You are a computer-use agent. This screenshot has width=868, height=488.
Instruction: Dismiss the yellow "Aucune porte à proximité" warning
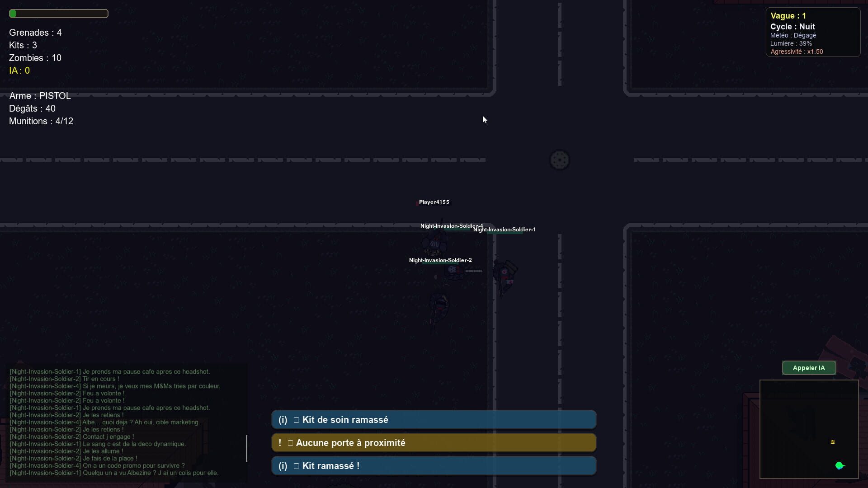(x=434, y=443)
